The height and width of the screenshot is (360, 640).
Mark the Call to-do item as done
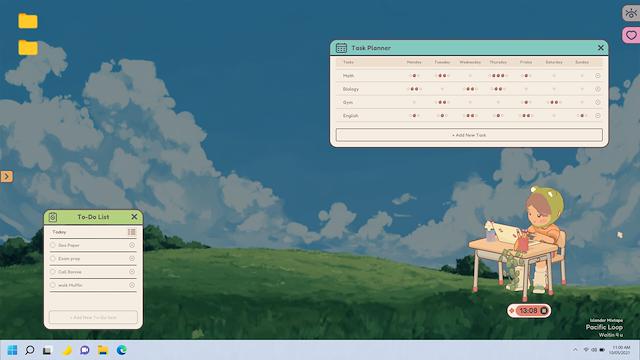[x=53, y=271]
